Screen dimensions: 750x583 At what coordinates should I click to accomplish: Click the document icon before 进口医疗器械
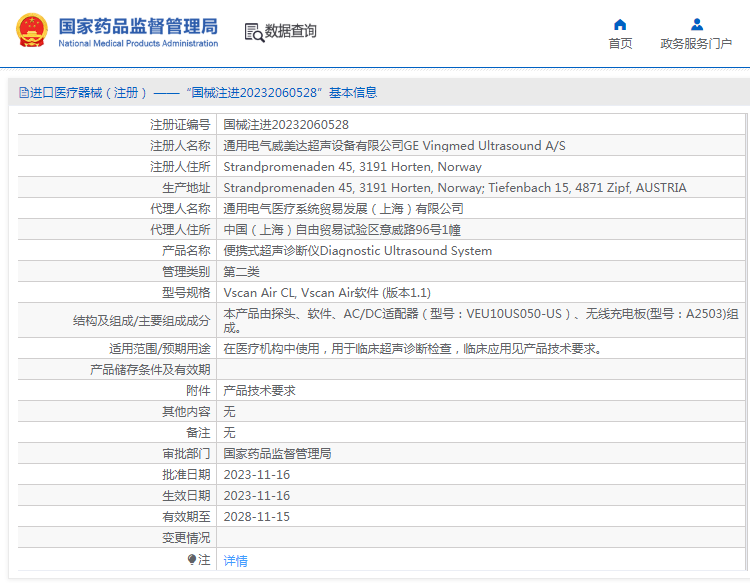click(23, 93)
